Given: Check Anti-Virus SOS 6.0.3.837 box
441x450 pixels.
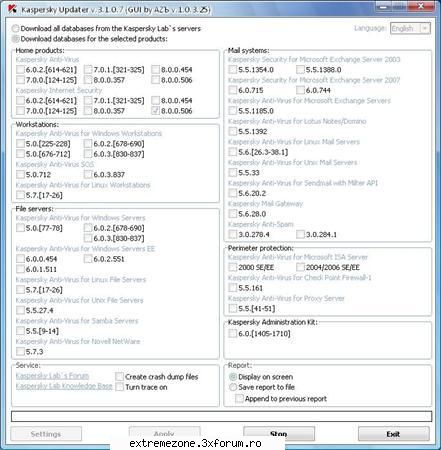Looking at the screenshot, I should pyautogui.click(x=88, y=175).
